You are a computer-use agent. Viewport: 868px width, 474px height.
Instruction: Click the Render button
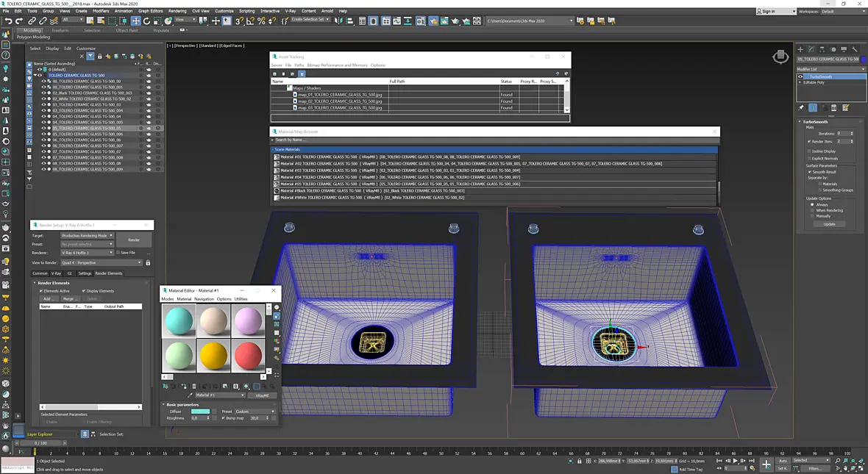134,240
